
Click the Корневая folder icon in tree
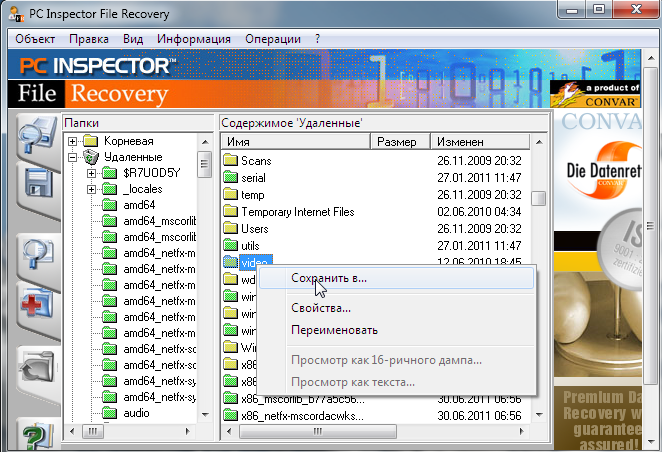pyautogui.click(x=90, y=141)
